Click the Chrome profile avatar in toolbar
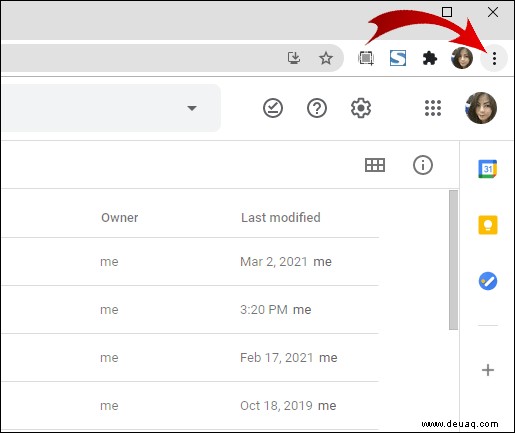Screen dimensions: 515x433 [x=462, y=58]
